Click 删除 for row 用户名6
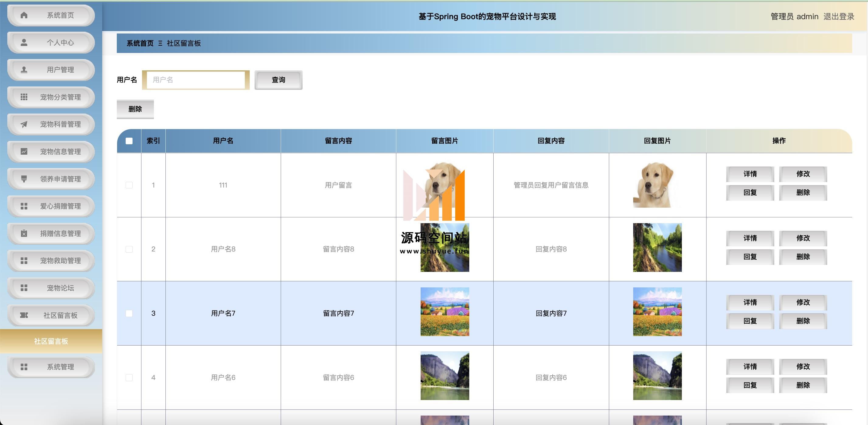This screenshot has width=868, height=425. 803,385
